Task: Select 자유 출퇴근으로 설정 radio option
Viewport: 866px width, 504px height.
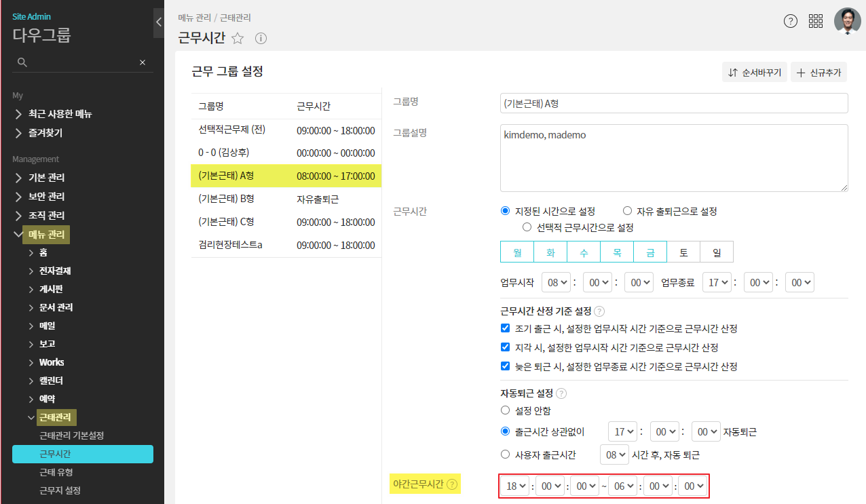Action: [x=628, y=211]
